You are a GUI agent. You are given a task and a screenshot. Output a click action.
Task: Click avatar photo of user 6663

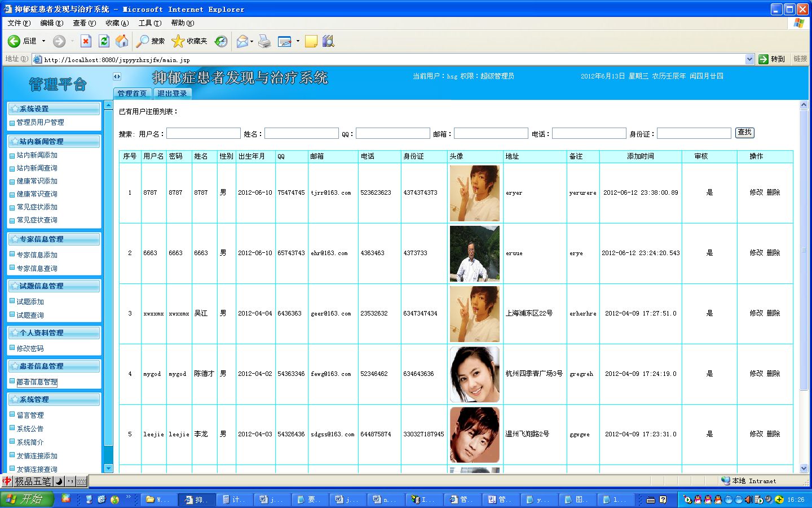pyautogui.click(x=475, y=253)
